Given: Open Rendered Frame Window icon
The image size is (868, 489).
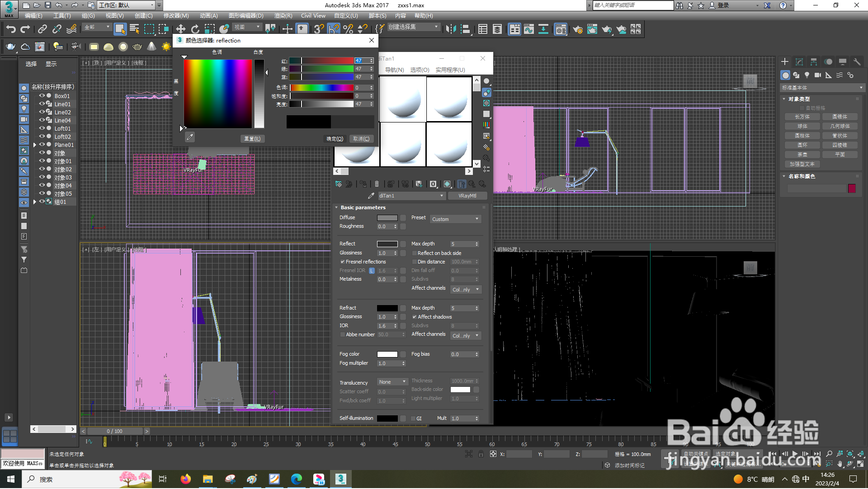Looking at the screenshot, I should (592, 29).
